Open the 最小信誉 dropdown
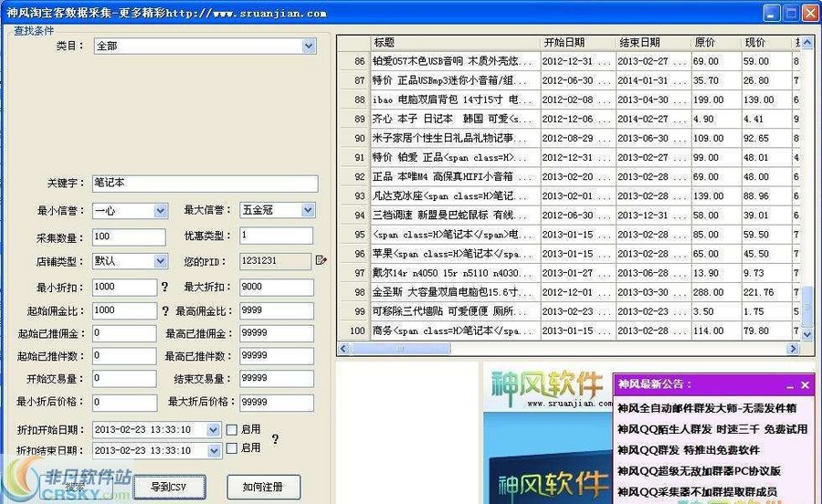The width and height of the screenshot is (822, 504). (161, 211)
